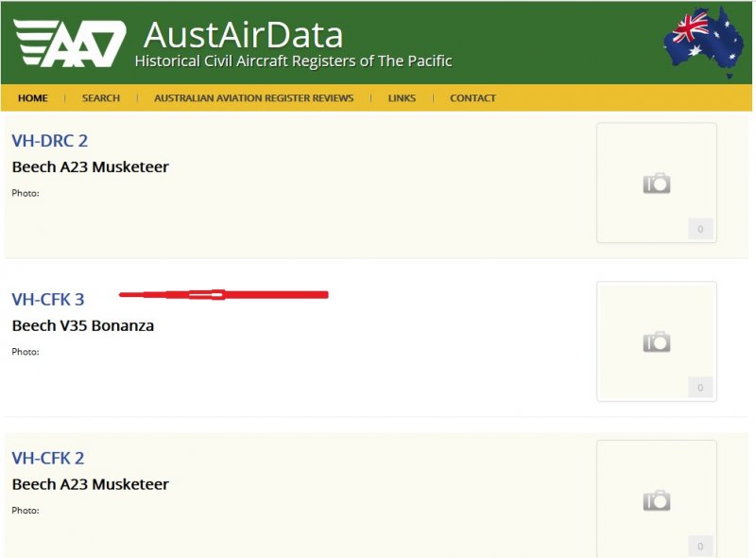Click the AustAirData site title
This screenshot has height=558, width=756.
(x=244, y=35)
